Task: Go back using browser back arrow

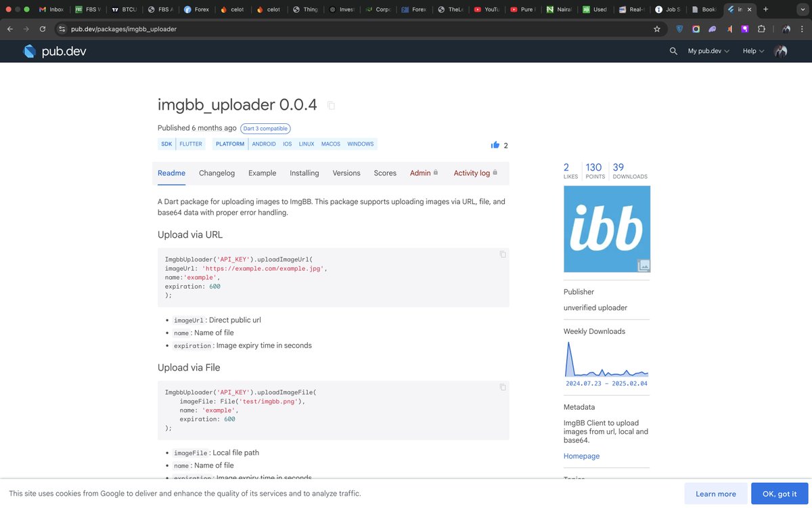Action: 10,29
